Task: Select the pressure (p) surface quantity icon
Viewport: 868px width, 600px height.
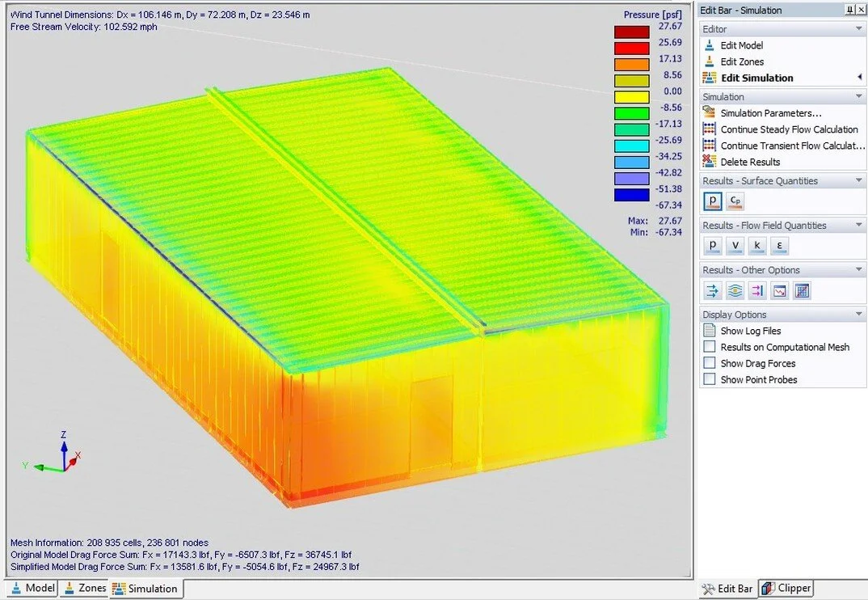Action: tap(713, 201)
